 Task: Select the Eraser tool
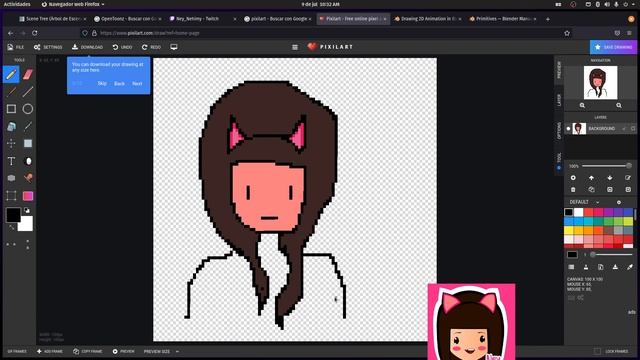28,74
